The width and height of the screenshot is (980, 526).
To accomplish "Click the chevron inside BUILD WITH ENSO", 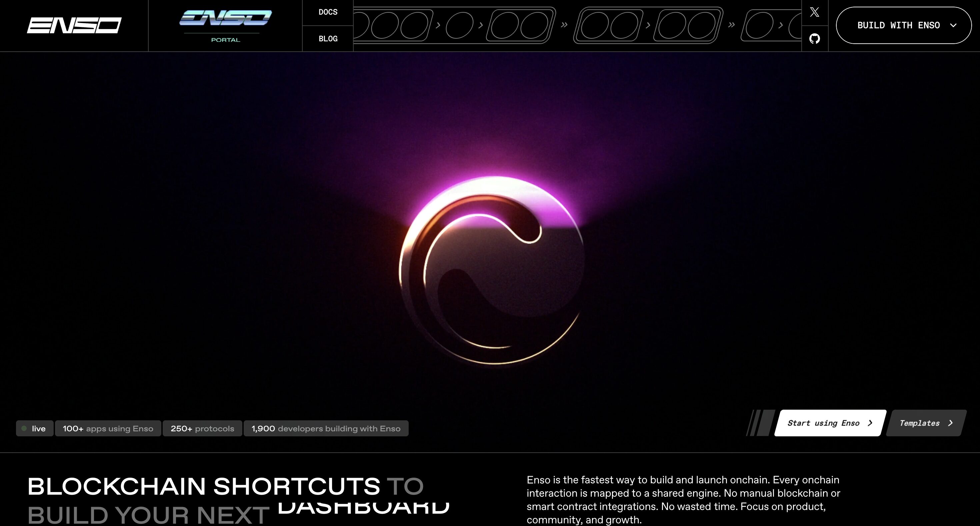I will coord(953,25).
